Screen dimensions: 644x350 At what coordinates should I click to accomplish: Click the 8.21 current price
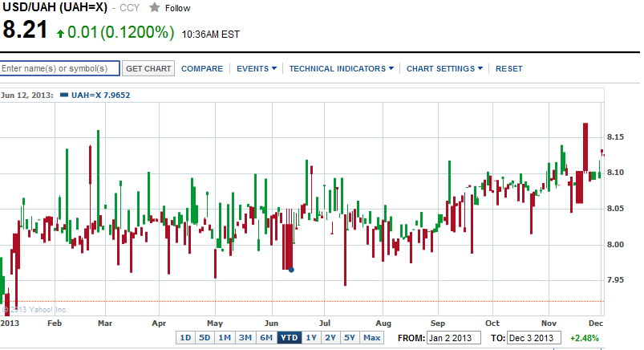(x=25, y=30)
